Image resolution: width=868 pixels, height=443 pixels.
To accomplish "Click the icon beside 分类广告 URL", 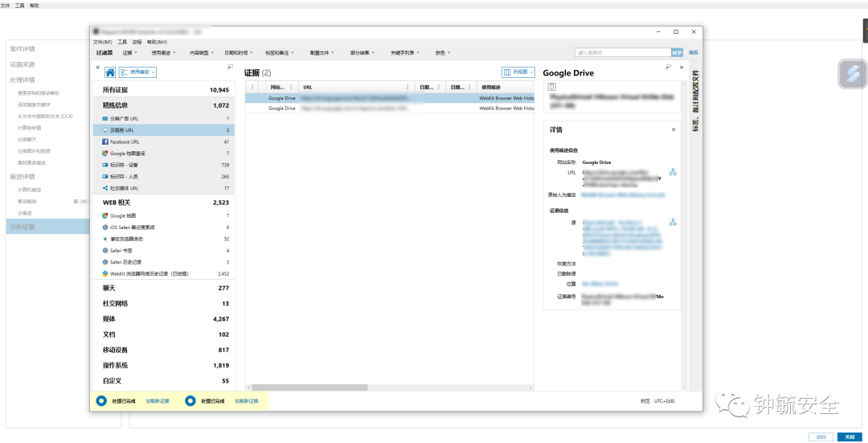I will 105,118.
